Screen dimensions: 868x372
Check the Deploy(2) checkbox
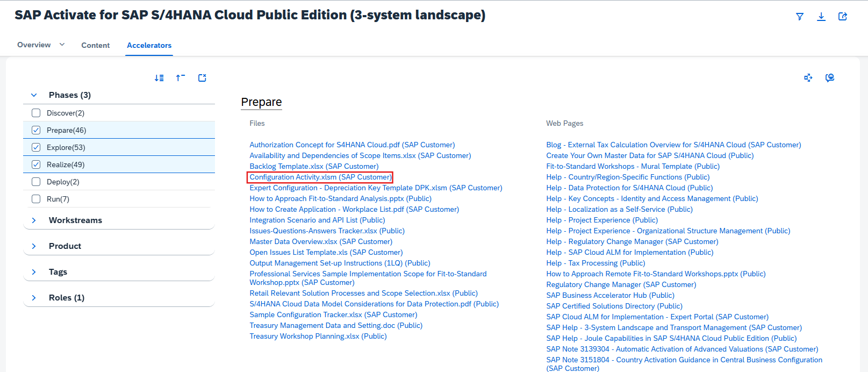(36, 182)
